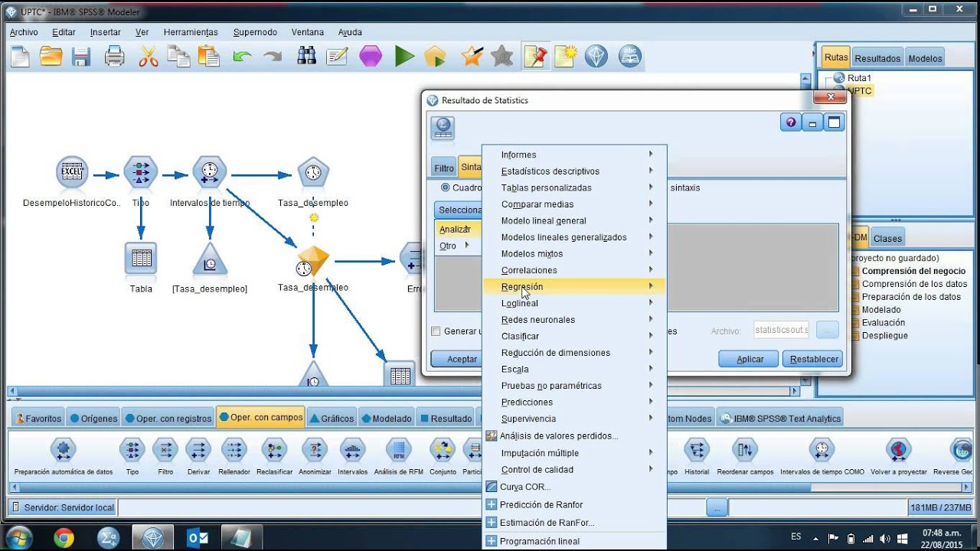Expand the Imputación múltiple submenu
This screenshot has height=551, width=980.
[574, 453]
